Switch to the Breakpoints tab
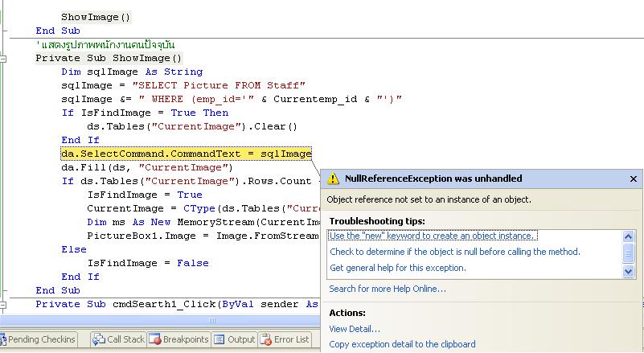The height and width of the screenshot is (353, 644). tap(179, 339)
